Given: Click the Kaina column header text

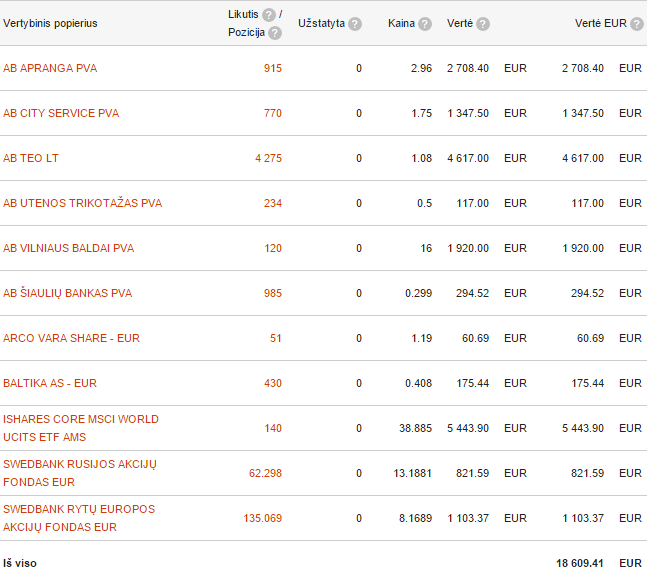Looking at the screenshot, I should point(401,24).
